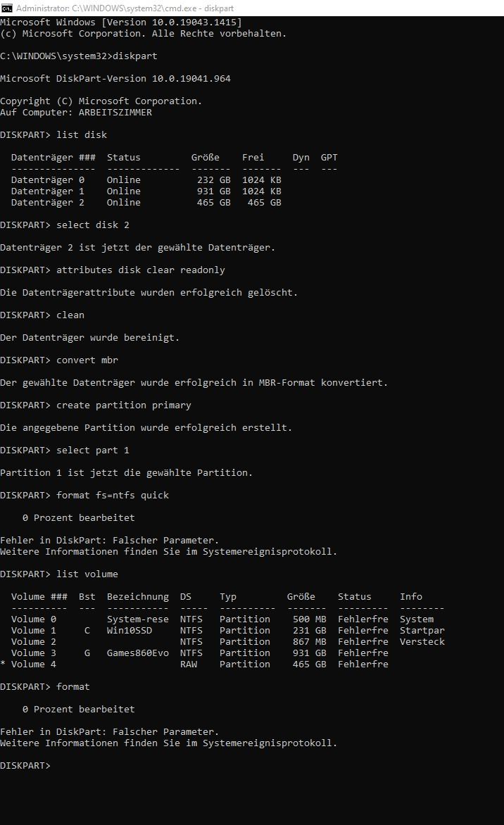This screenshot has width=504, height=825.
Task: Click the final empty 'DISKPART>' prompt
Action: (25, 766)
